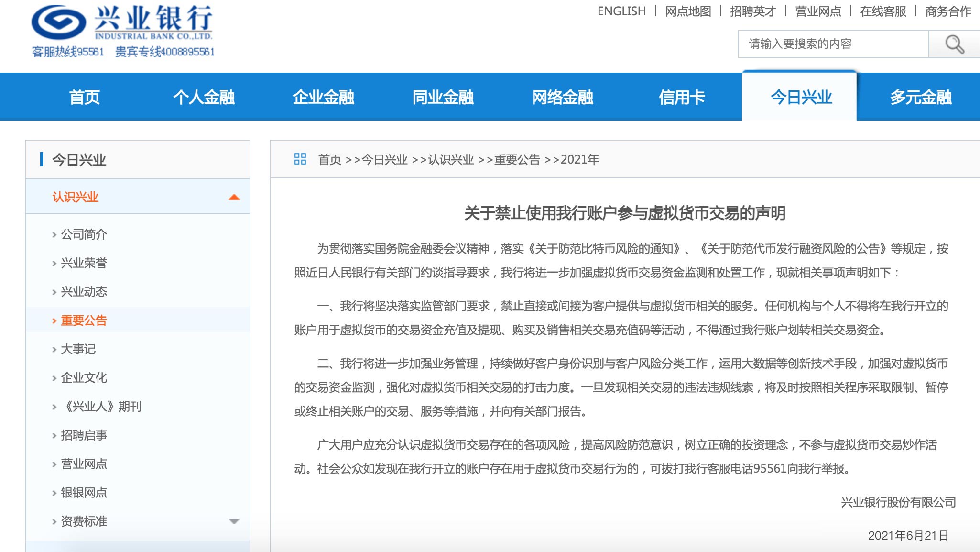The height and width of the screenshot is (552, 980).
Task: Select 重要公告 in the sidebar
Action: [84, 320]
